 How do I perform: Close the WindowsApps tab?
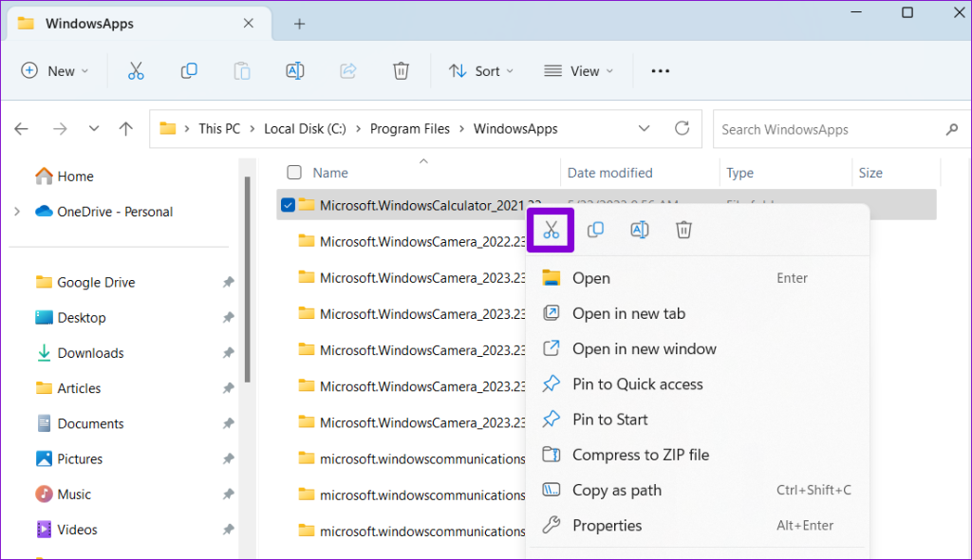click(249, 23)
